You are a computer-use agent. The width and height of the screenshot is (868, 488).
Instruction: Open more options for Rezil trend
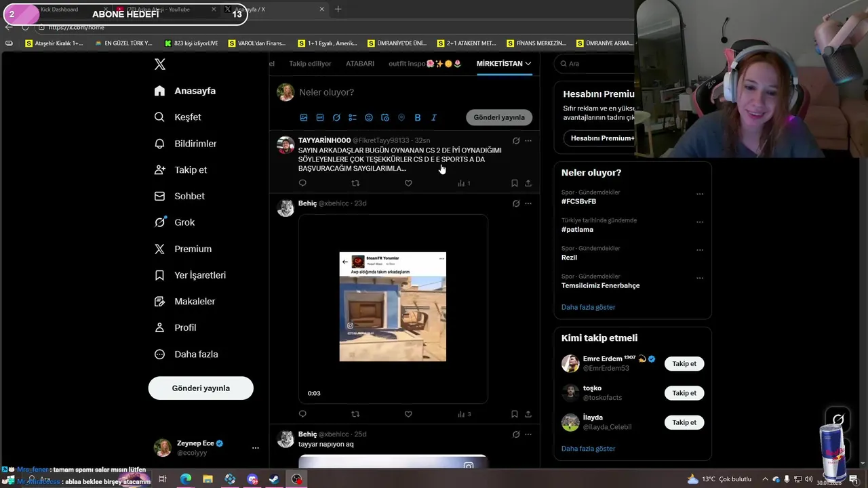[700, 250]
